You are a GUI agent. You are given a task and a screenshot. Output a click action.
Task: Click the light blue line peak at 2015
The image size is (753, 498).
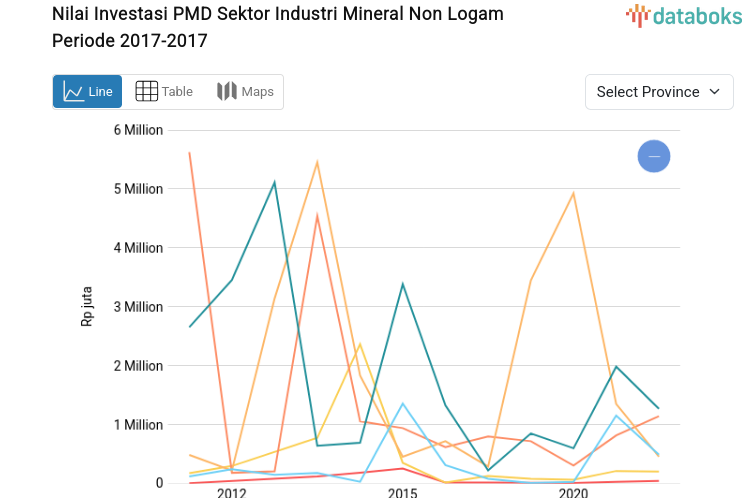tap(402, 403)
